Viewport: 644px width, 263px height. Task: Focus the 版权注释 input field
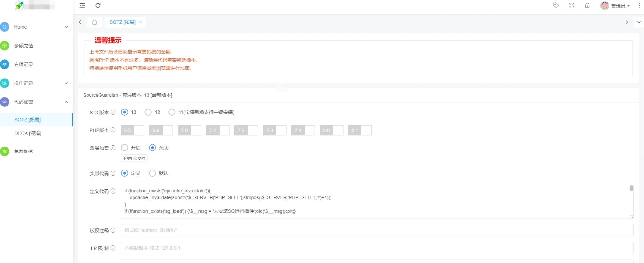377,230
